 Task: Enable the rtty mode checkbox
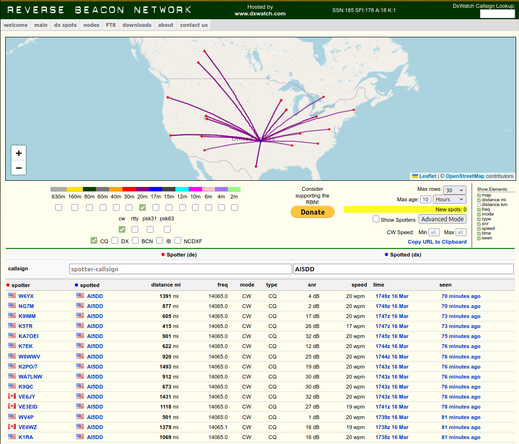coord(135,229)
